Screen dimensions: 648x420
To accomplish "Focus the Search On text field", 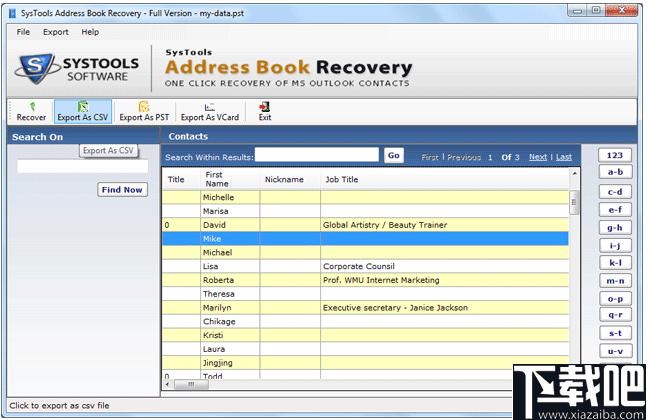I will (82, 166).
